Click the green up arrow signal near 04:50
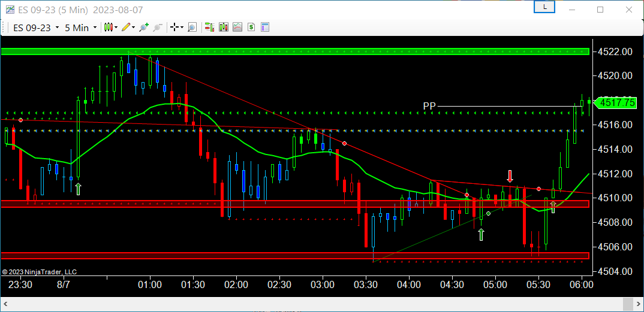This screenshot has width=644, height=312. pos(481,235)
